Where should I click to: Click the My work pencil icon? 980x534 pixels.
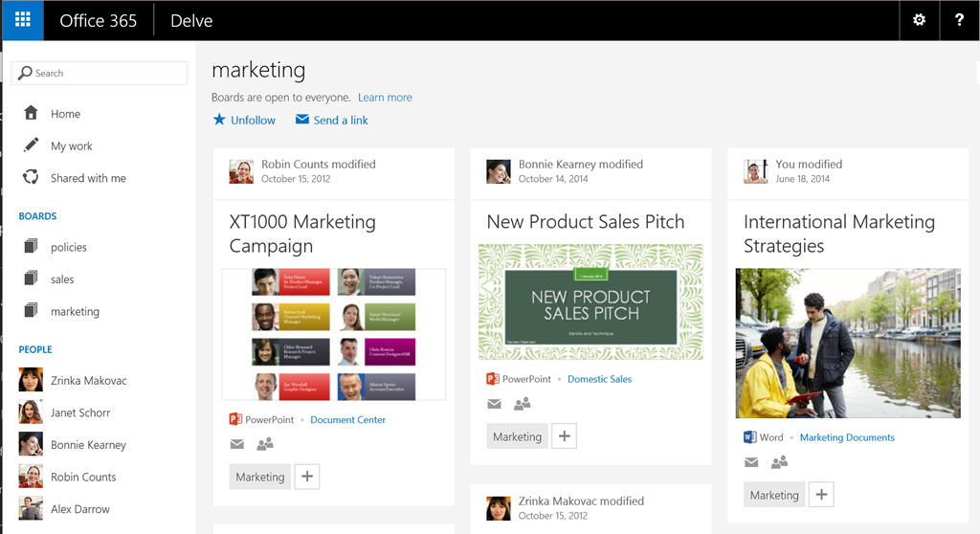(x=31, y=145)
